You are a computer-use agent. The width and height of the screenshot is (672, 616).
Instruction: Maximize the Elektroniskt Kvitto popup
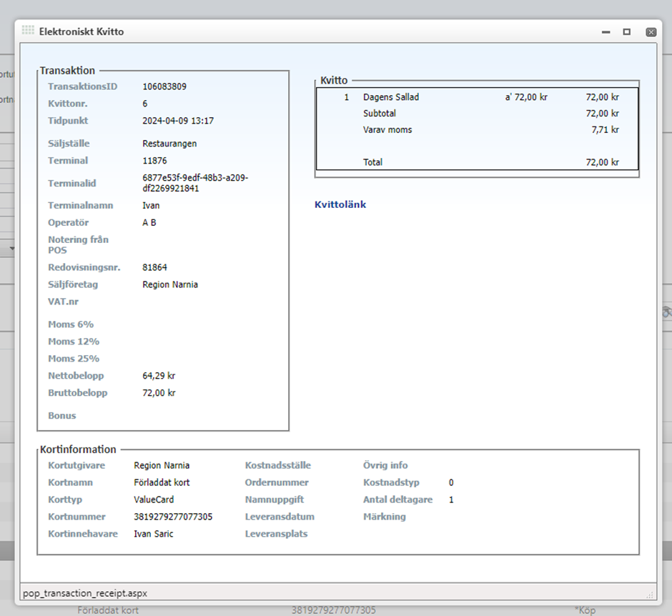pyautogui.click(x=627, y=32)
